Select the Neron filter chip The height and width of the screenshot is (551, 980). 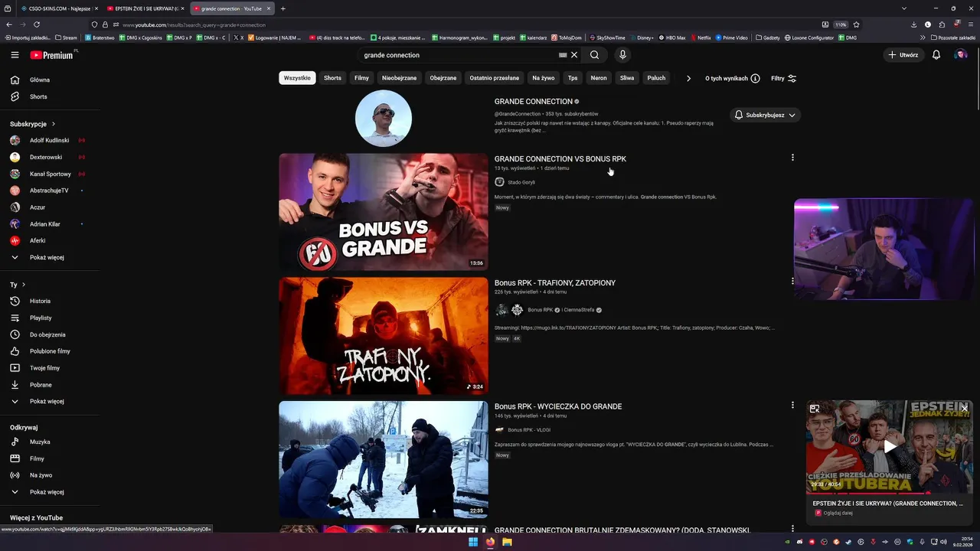click(599, 78)
